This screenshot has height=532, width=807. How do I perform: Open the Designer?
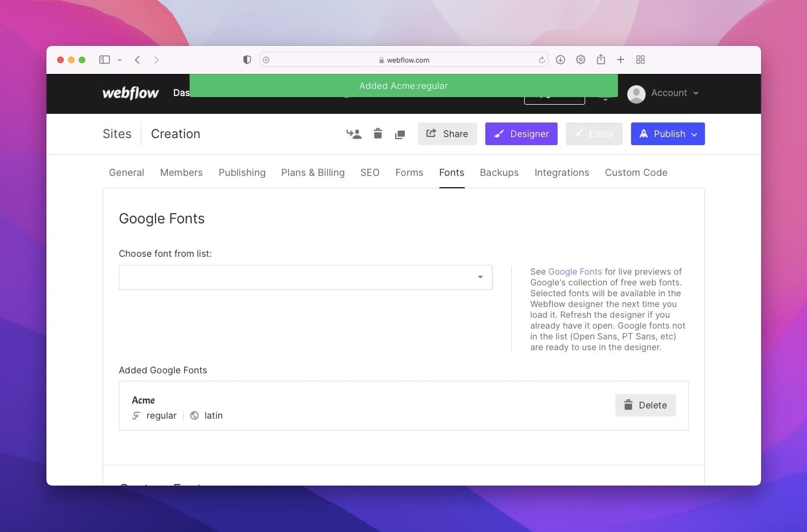[x=521, y=134]
